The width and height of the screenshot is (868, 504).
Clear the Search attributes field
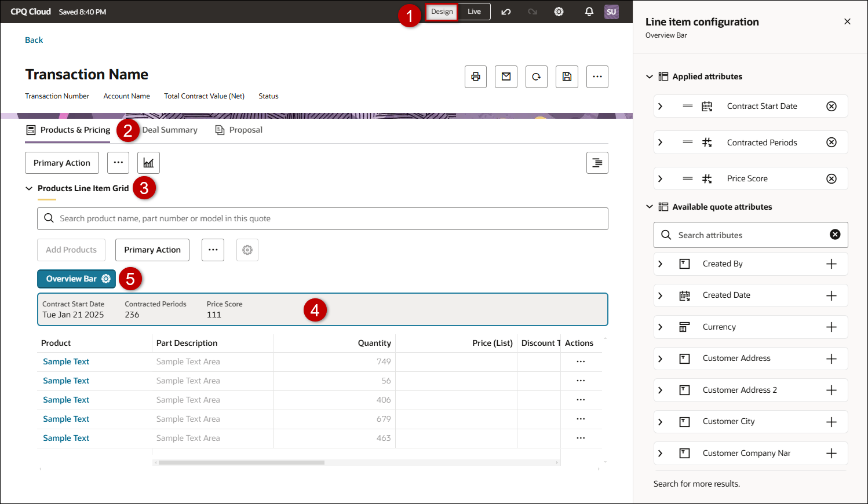point(835,234)
